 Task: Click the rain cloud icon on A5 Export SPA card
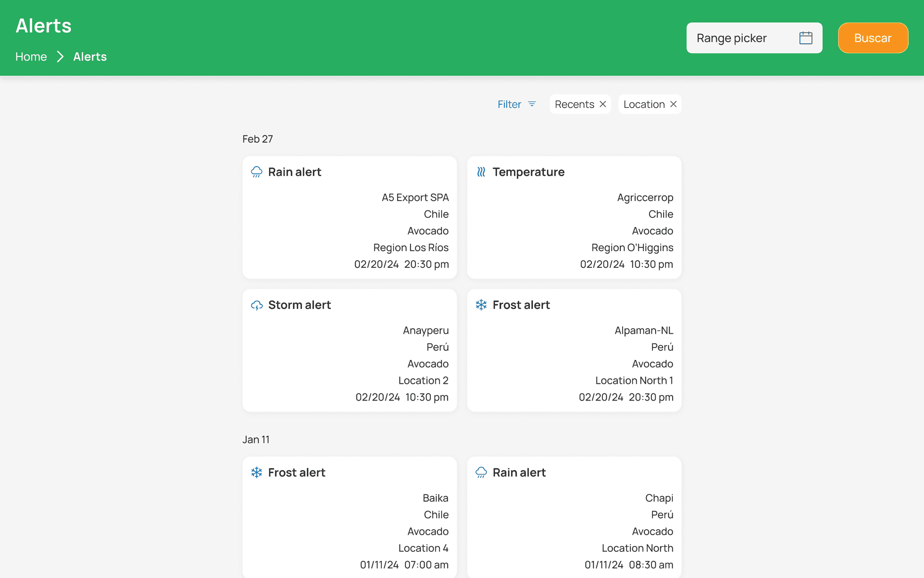(257, 172)
